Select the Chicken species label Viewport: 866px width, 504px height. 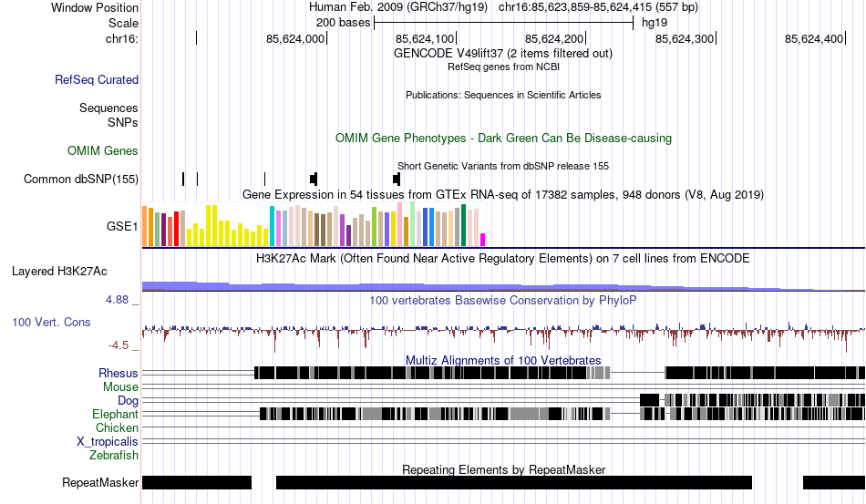[x=117, y=427]
